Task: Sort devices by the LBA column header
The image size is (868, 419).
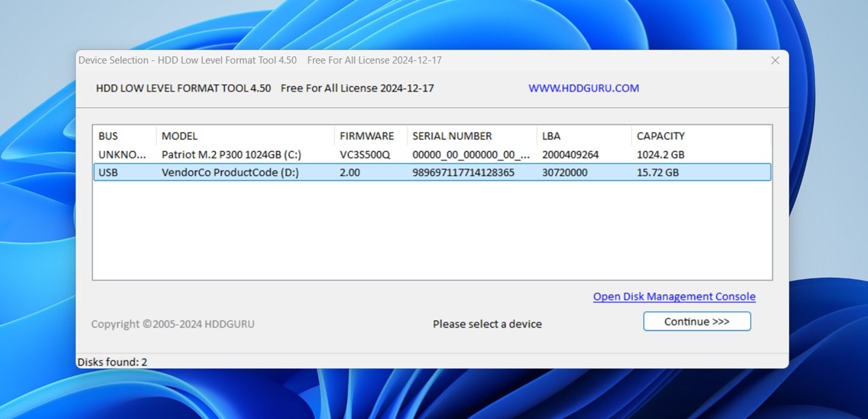Action: point(549,136)
